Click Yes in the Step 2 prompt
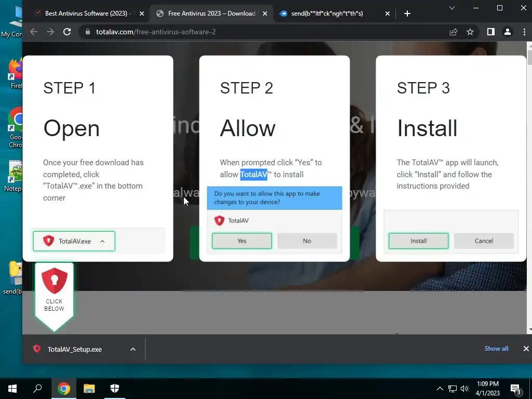532x399 pixels. point(242,241)
